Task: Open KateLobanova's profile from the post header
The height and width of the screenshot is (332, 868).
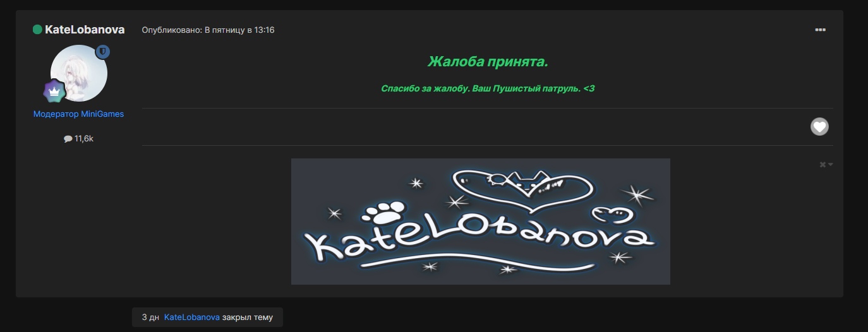Action: click(85, 30)
